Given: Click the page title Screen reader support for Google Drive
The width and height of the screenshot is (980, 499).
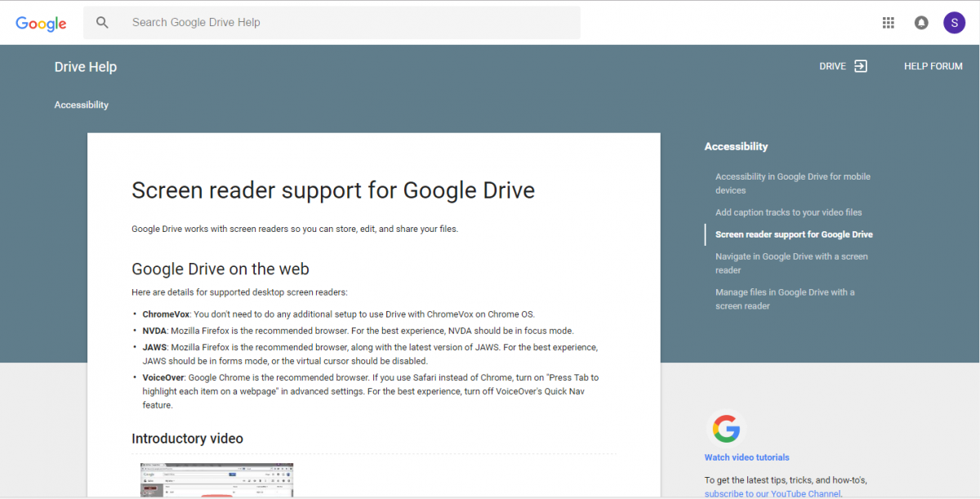Looking at the screenshot, I should pos(333,190).
